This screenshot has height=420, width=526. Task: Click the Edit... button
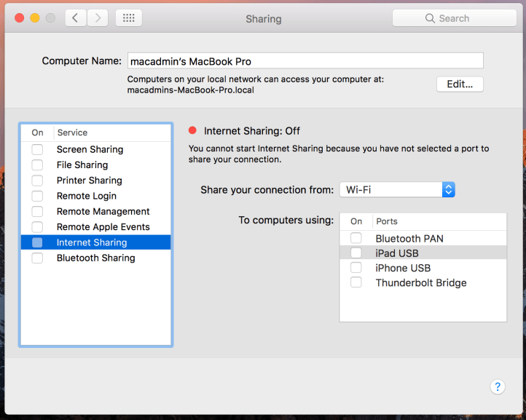[x=460, y=84]
